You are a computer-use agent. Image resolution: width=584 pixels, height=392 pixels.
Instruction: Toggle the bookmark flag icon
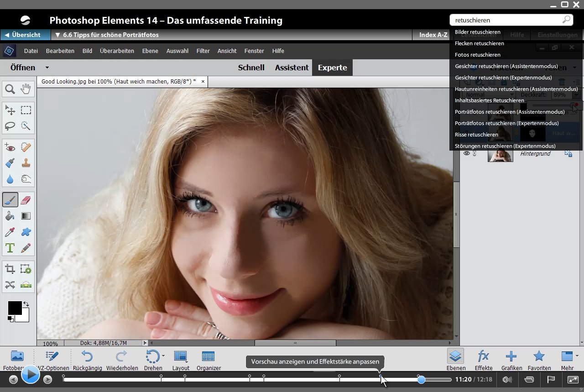click(x=551, y=379)
